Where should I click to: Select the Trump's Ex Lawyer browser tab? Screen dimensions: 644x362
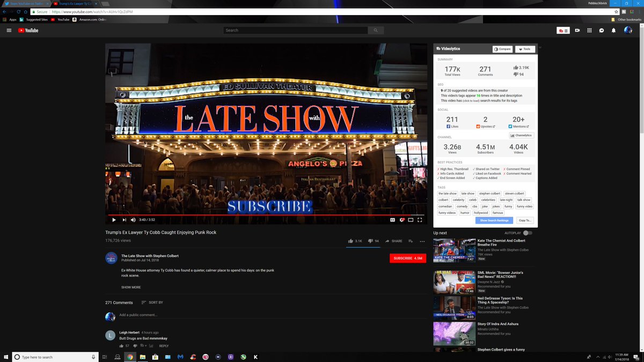(74, 3)
